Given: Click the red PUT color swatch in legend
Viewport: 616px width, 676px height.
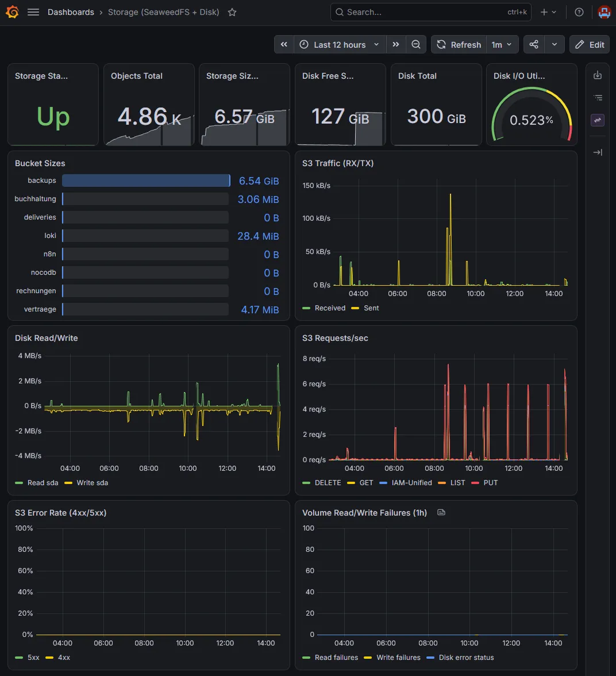Looking at the screenshot, I should pos(475,483).
